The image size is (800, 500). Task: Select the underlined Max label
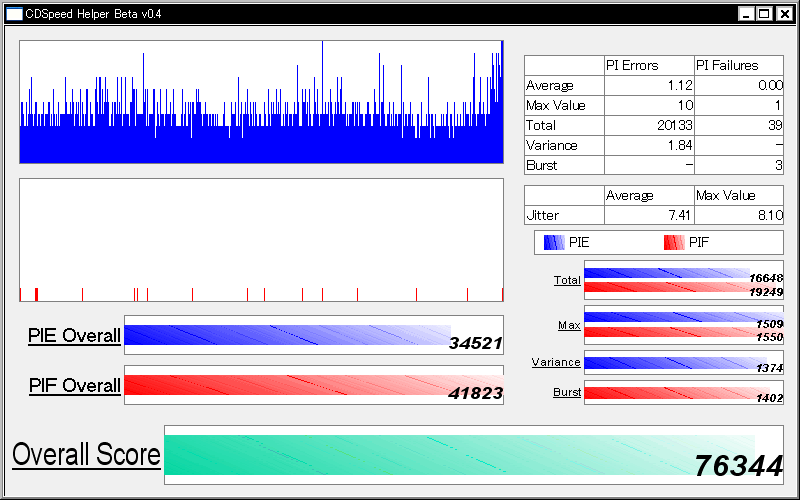(569, 326)
